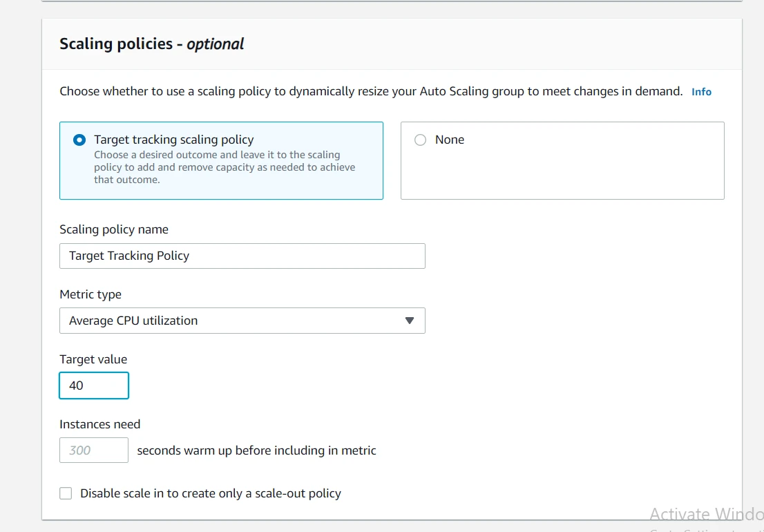
Task: Click the selected radio indicator on Target tracking
Action: pos(79,139)
